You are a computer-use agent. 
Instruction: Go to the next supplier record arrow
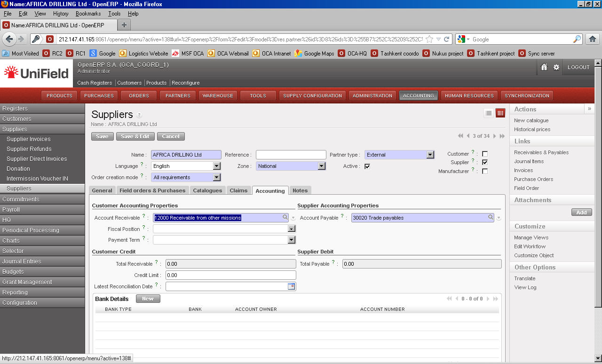click(495, 136)
